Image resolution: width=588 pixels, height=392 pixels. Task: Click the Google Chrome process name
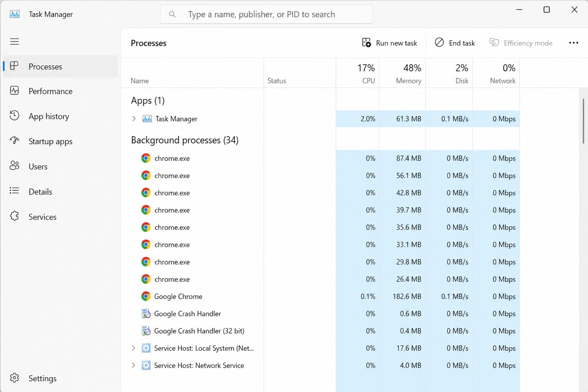(178, 296)
